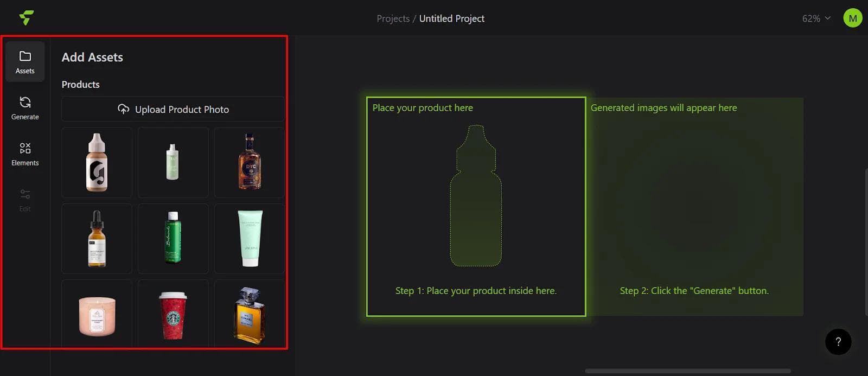
Task: Pick the Chanel perfume bottle thumbnail
Action: 250,315
